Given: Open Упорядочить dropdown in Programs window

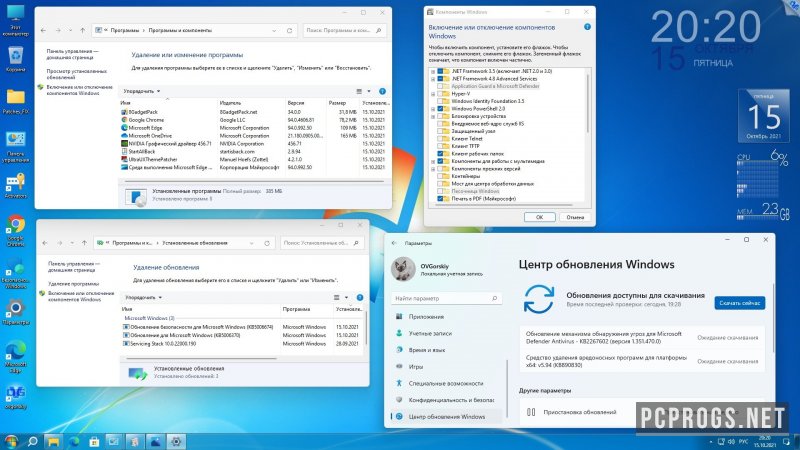Looking at the screenshot, I should pos(141,91).
